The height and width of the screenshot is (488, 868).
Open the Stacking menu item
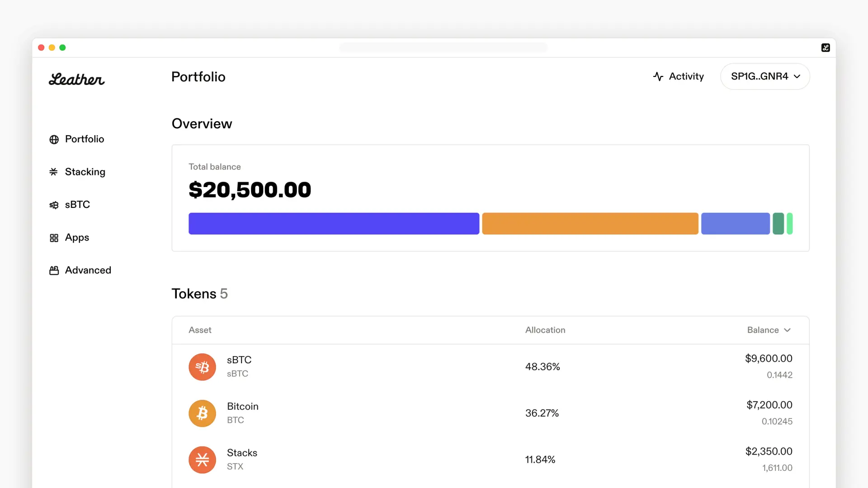click(x=85, y=172)
